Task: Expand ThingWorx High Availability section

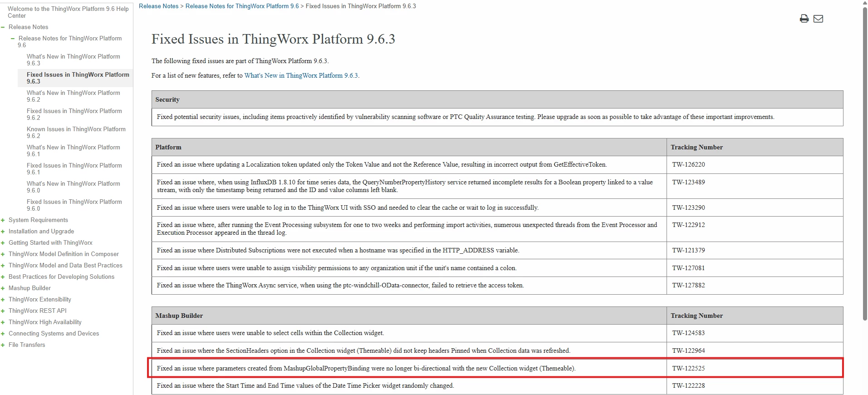Action: tap(3, 322)
